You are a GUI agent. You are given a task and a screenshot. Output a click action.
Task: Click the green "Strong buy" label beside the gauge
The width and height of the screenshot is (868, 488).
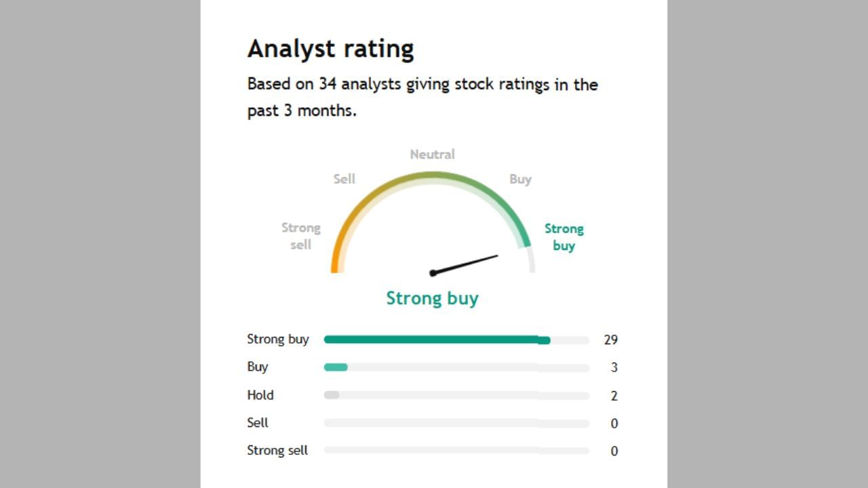(x=564, y=237)
